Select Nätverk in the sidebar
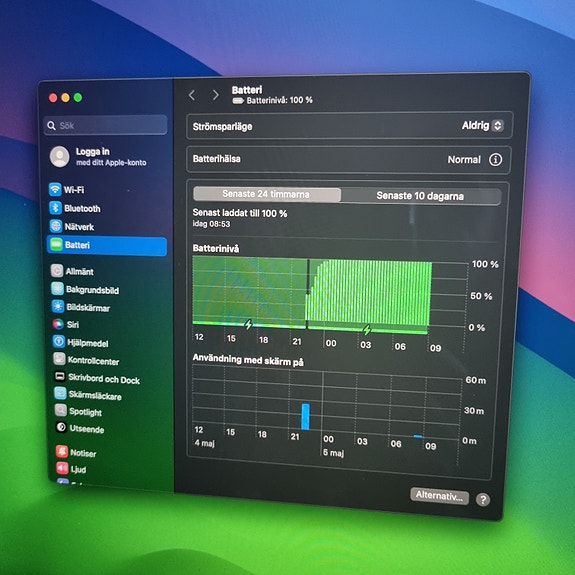The width and height of the screenshot is (575, 575). 72,226
